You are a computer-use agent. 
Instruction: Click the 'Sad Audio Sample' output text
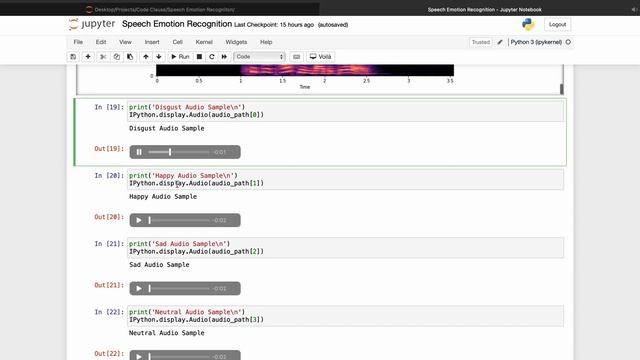point(159,264)
